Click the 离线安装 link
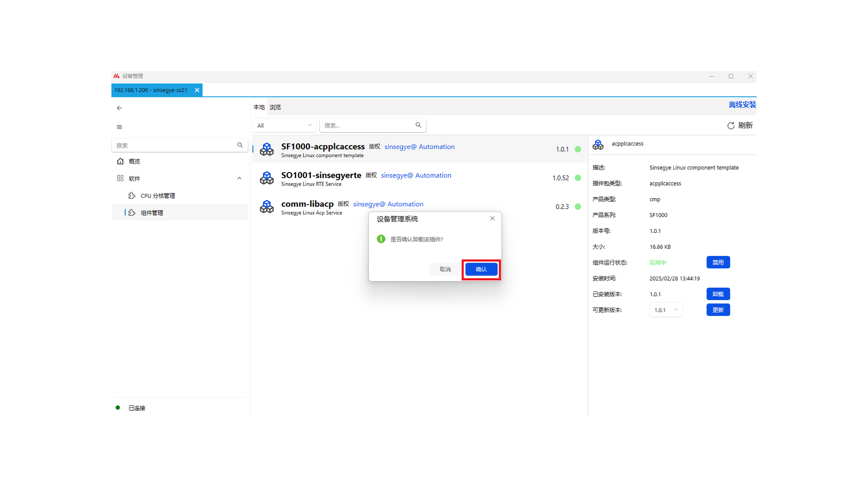868x488 pixels. click(742, 105)
